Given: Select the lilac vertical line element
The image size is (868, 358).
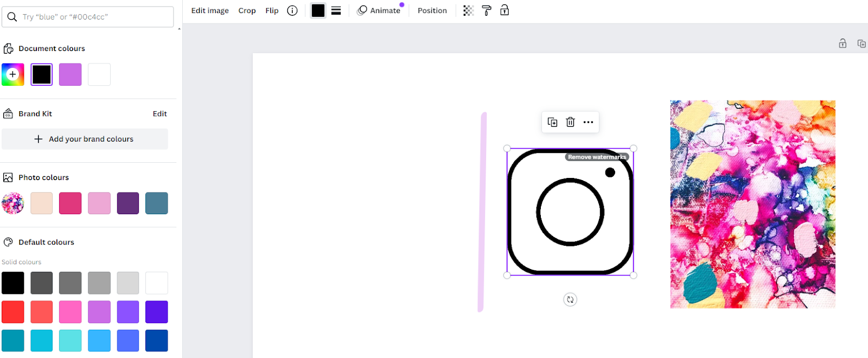Looking at the screenshot, I should coord(482,212).
